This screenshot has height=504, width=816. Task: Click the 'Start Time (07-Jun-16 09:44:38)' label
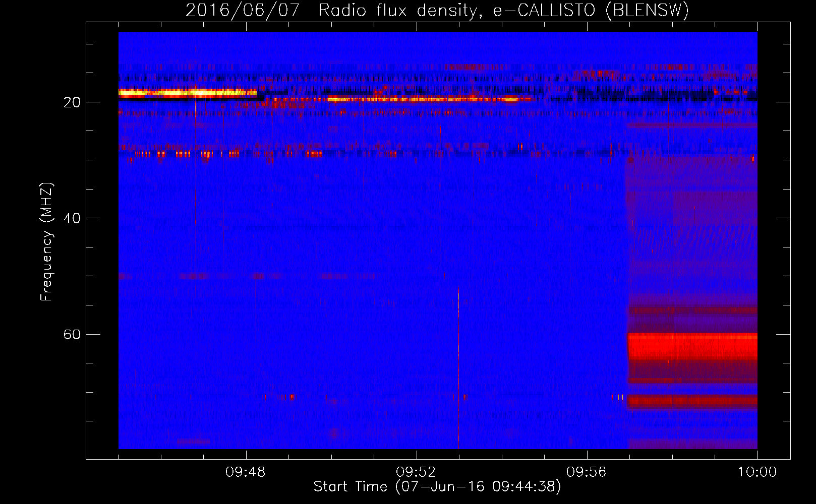[x=437, y=487]
